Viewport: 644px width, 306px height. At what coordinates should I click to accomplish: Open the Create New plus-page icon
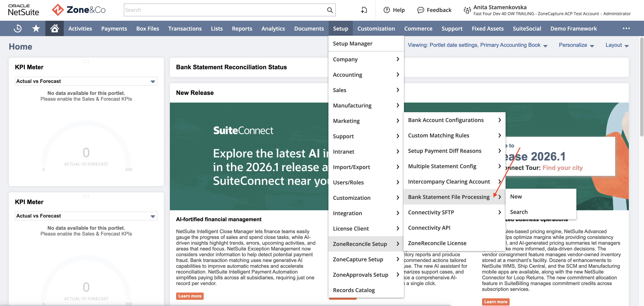(364, 10)
